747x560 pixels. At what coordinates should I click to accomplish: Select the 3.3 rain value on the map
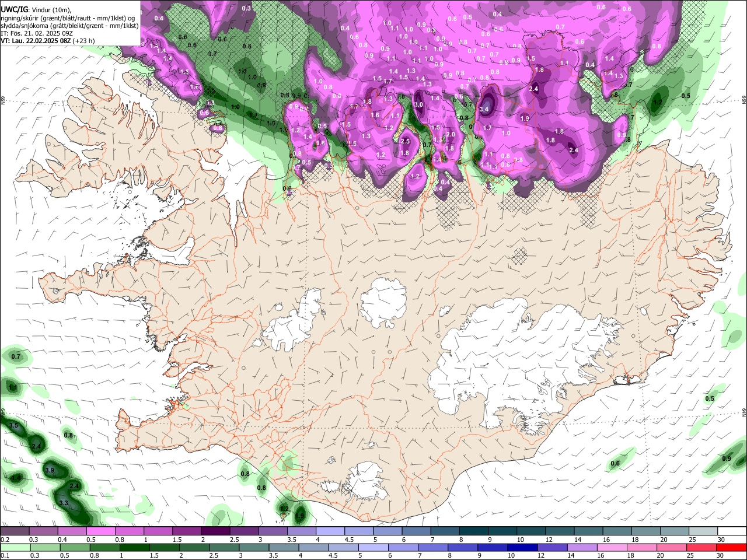tap(64, 503)
